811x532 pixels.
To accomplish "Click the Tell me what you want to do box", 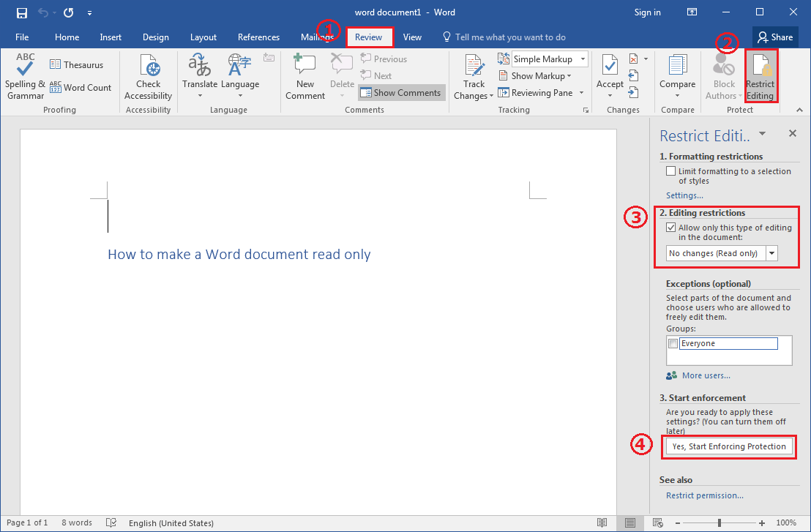I will click(x=510, y=37).
